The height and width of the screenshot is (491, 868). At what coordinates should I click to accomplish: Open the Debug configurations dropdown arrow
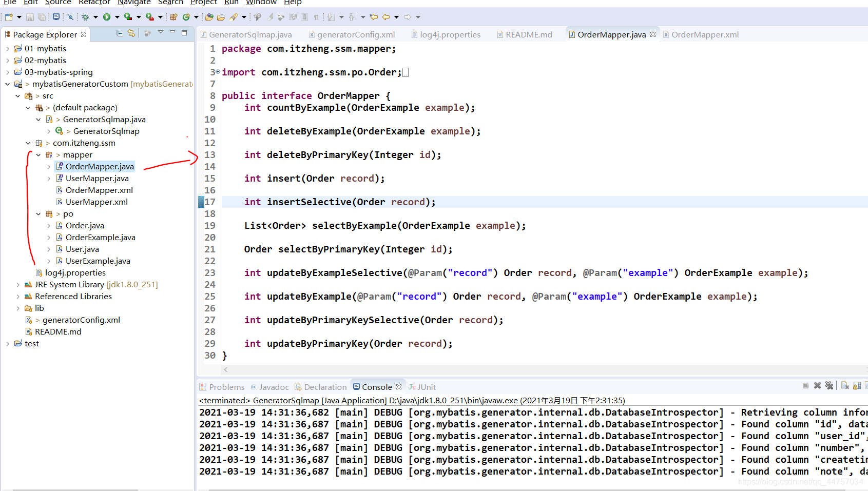click(95, 17)
